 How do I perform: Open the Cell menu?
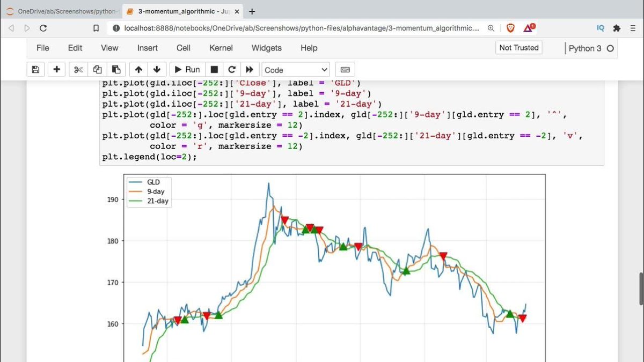(x=184, y=48)
